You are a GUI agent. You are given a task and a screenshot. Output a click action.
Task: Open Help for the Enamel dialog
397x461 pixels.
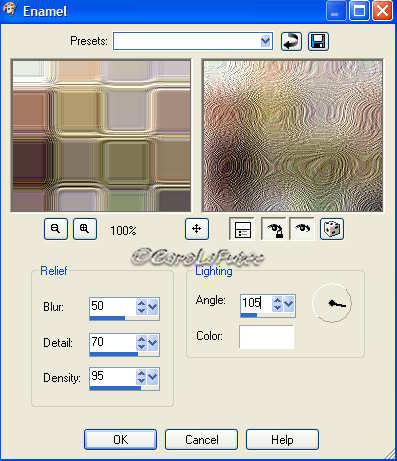point(282,440)
